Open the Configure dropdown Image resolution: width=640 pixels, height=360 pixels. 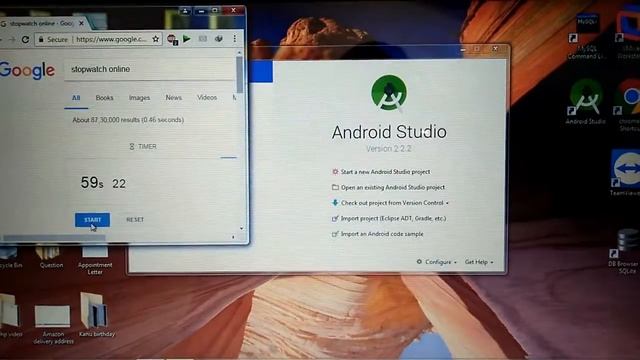pos(437,262)
